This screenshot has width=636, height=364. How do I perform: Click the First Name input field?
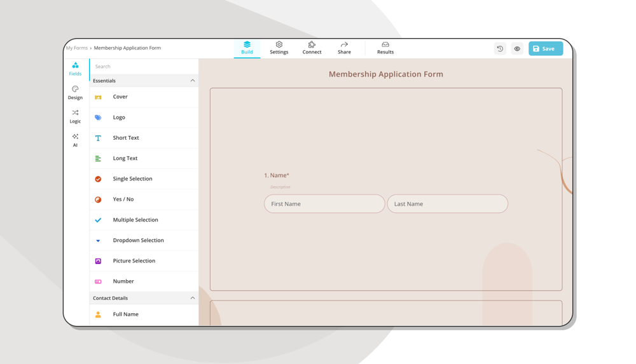click(324, 204)
